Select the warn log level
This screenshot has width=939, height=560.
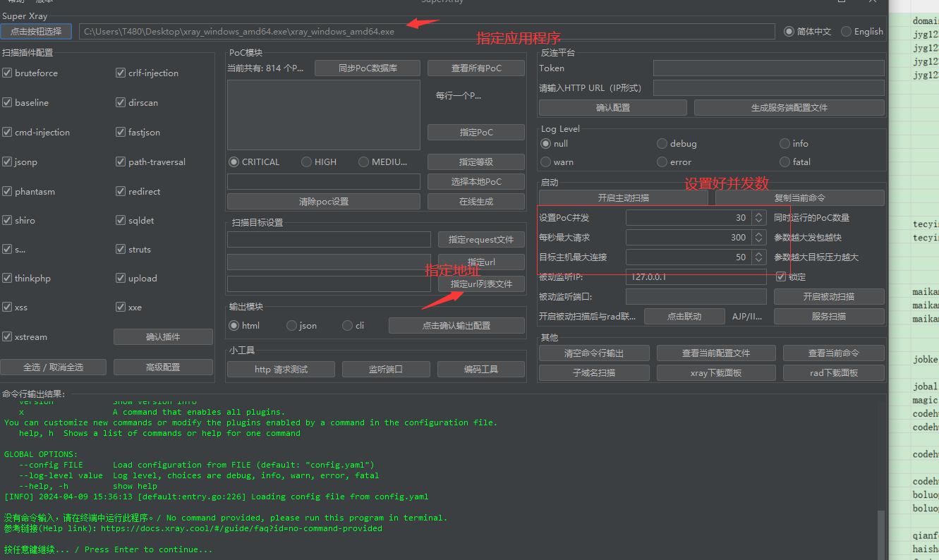tap(545, 162)
